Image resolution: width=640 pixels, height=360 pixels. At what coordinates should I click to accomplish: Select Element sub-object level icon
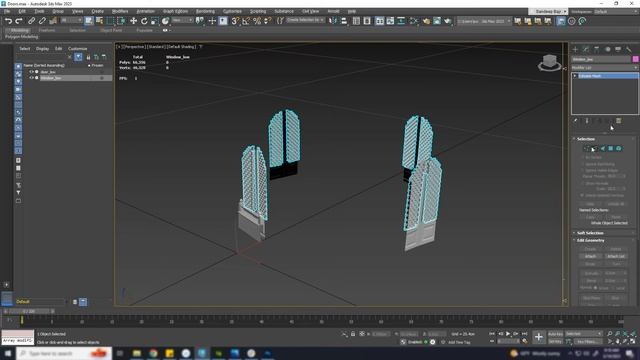pos(619,149)
